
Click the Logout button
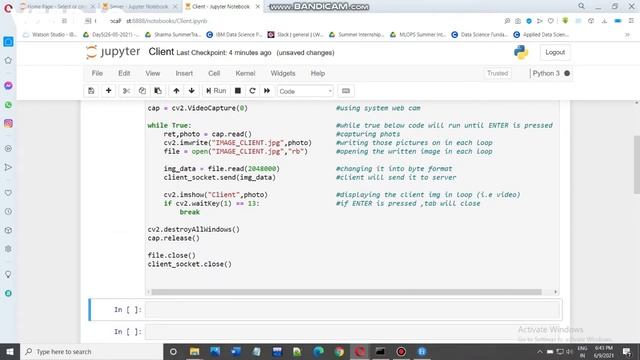click(555, 52)
